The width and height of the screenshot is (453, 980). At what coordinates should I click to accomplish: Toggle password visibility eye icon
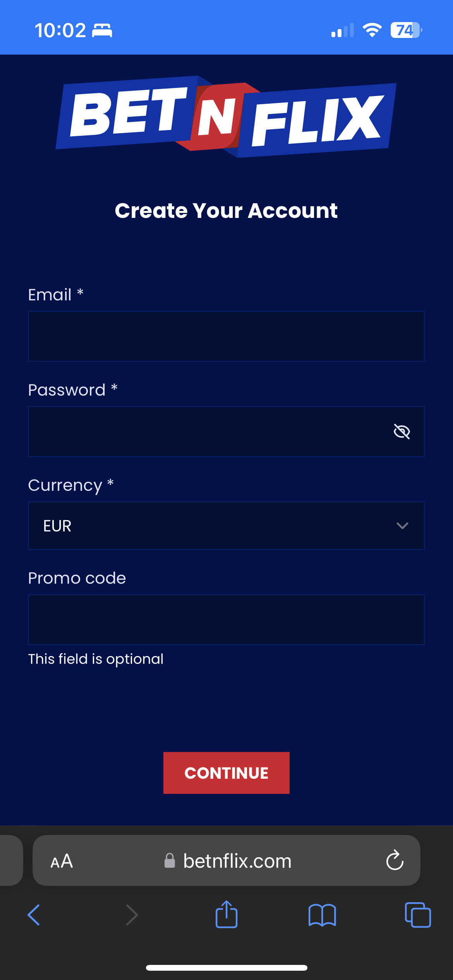click(x=402, y=432)
